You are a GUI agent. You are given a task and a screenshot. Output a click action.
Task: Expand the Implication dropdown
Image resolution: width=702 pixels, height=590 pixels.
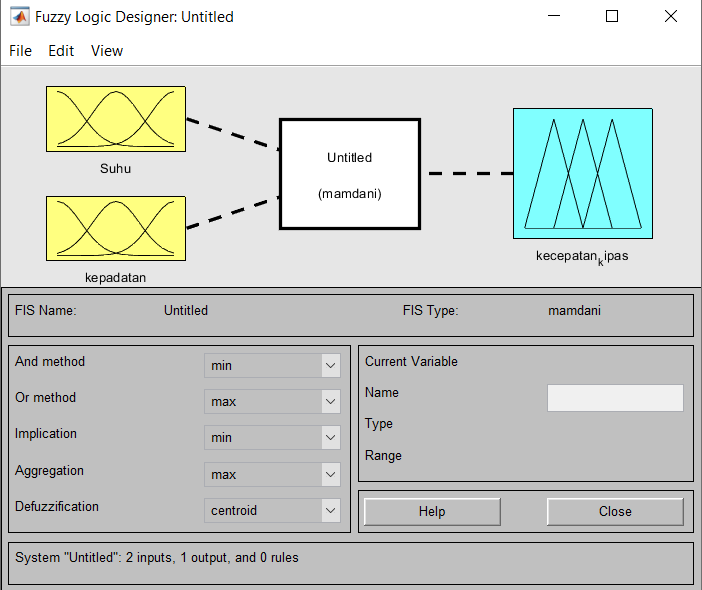click(x=272, y=437)
